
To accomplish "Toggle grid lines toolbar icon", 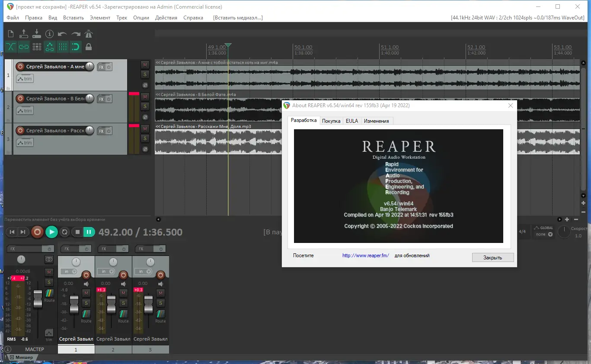I will tap(63, 47).
